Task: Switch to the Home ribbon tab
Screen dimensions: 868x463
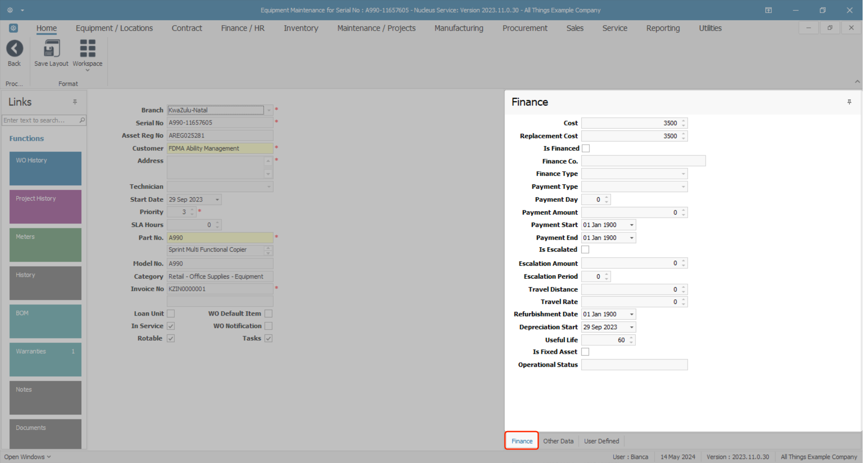Action: 47,28
